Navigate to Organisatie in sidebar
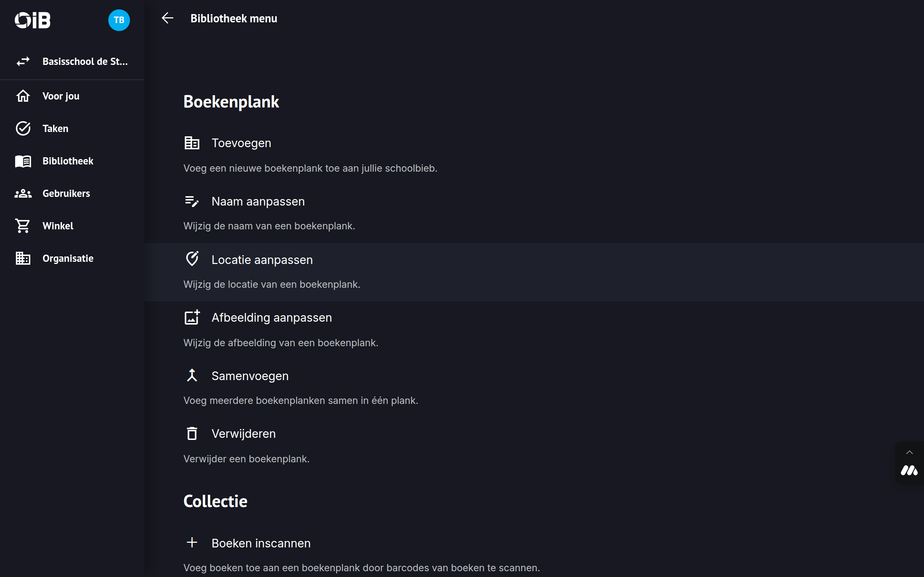The width and height of the screenshot is (924, 577). click(x=67, y=258)
